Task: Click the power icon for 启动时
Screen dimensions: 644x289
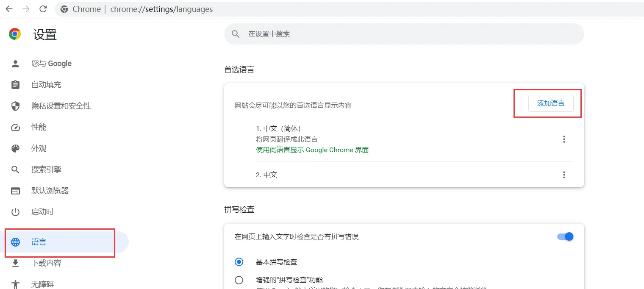Action: tap(16, 212)
